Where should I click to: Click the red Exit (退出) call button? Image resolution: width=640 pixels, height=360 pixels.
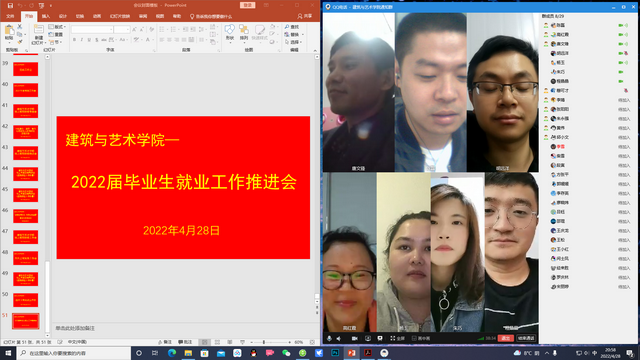point(505,338)
